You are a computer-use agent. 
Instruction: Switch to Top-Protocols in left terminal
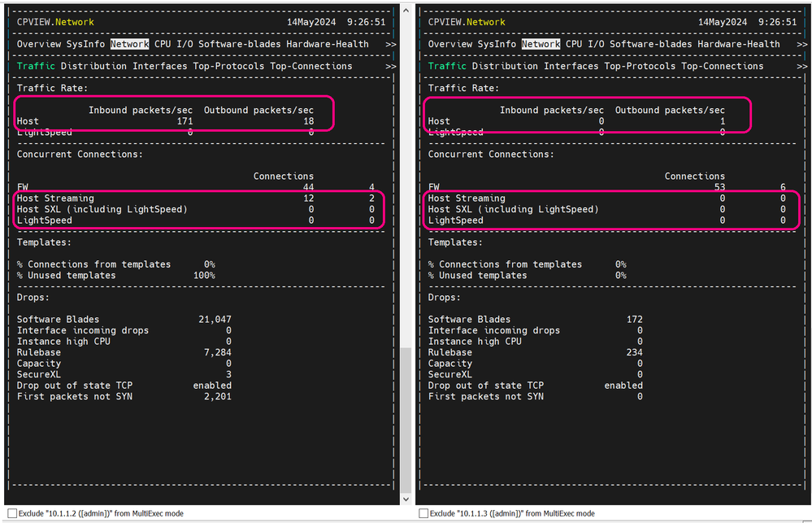click(232, 66)
